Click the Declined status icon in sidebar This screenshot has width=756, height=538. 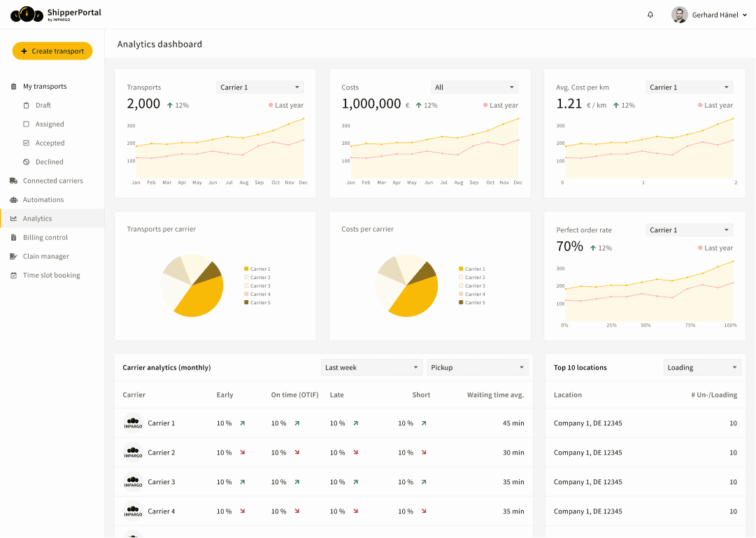[x=25, y=162]
